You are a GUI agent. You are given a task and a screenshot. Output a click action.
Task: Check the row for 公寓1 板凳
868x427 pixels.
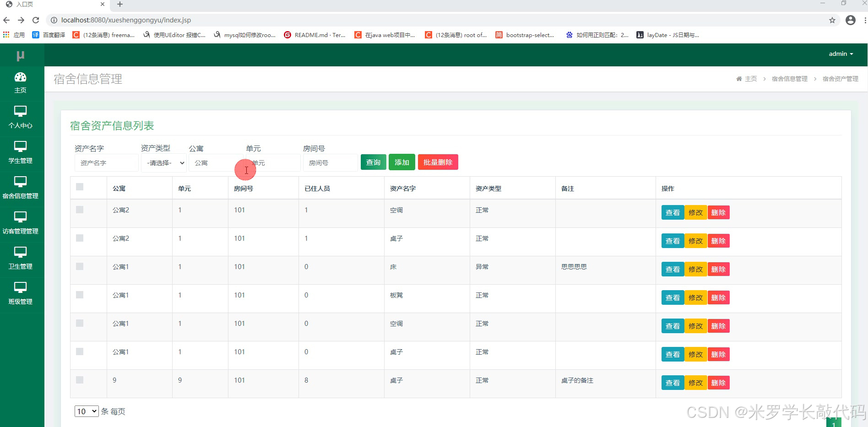point(80,295)
